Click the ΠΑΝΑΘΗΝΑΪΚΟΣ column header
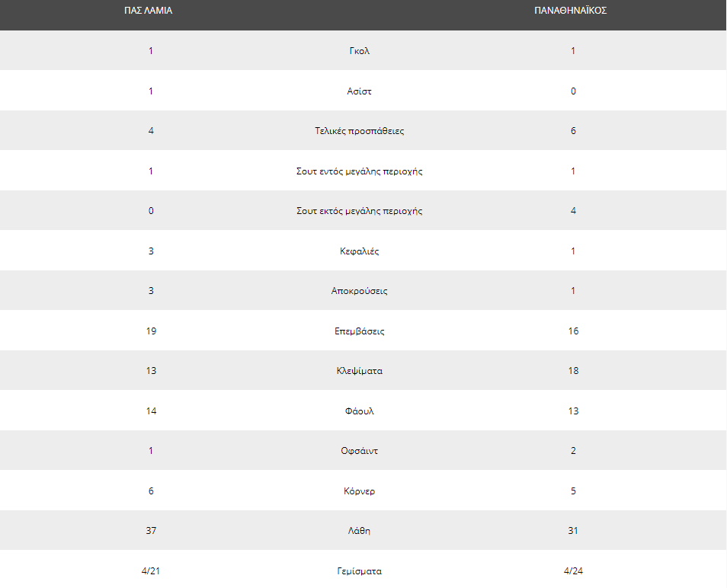Screen dimensions: 727x588 click(x=570, y=11)
